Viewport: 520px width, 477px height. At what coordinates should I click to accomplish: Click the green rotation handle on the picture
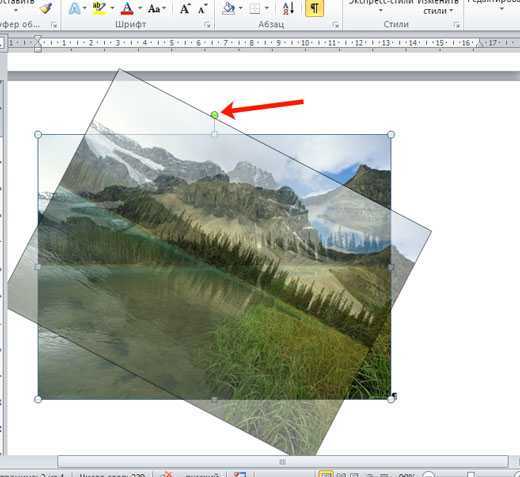tap(215, 115)
